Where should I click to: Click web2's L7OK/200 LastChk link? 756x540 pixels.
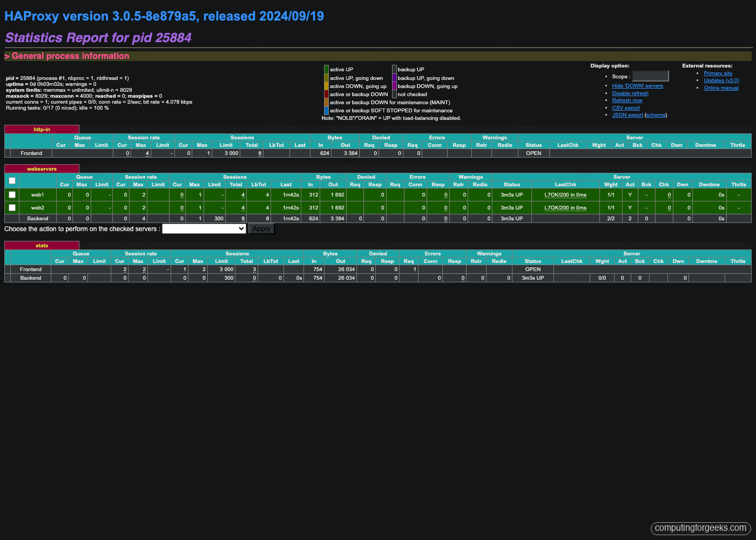[x=565, y=207]
